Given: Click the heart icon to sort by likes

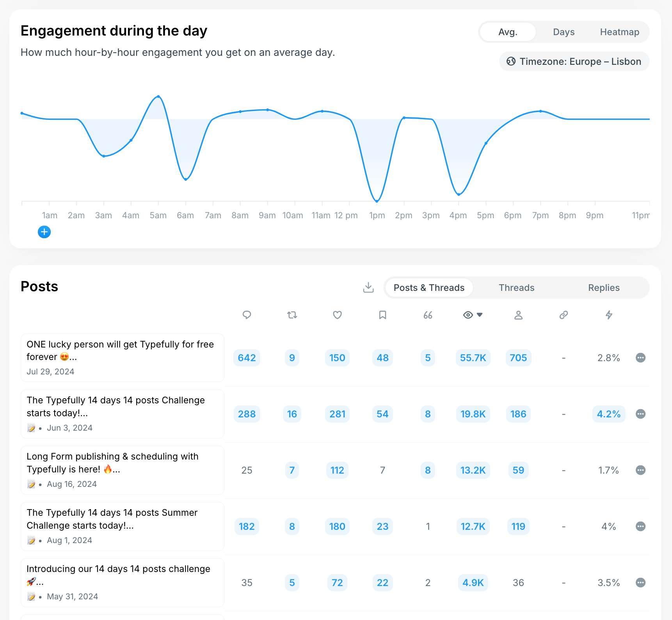Looking at the screenshot, I should [x=337, y=315].
